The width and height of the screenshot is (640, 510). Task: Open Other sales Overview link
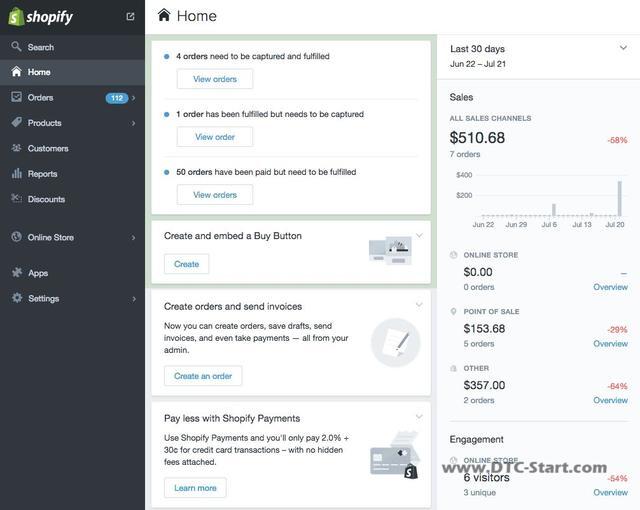610,400
